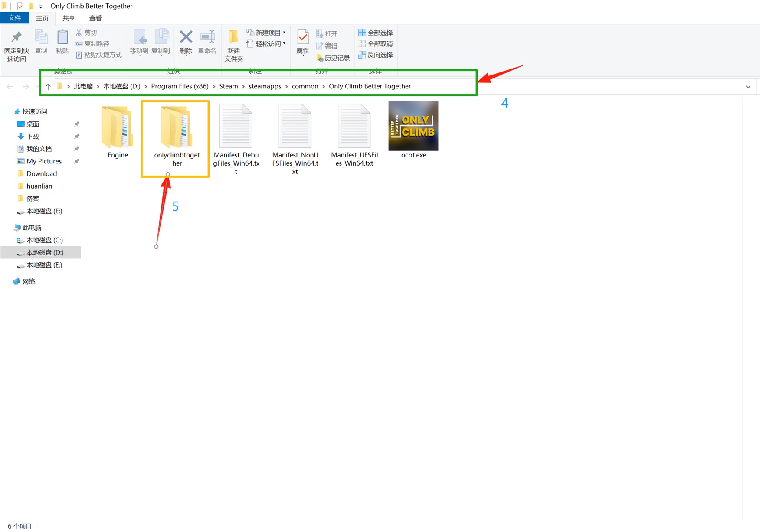Viewport: 760px width, 532px height.
Task: Click 本地磁盘 (D:) in the address bar
Action: (122, 86)
